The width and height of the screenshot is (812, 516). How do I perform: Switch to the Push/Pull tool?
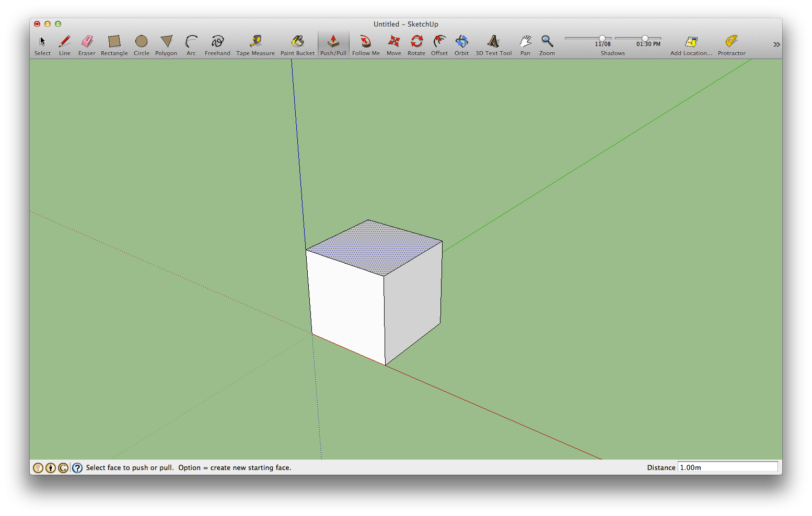click(333, 42)
